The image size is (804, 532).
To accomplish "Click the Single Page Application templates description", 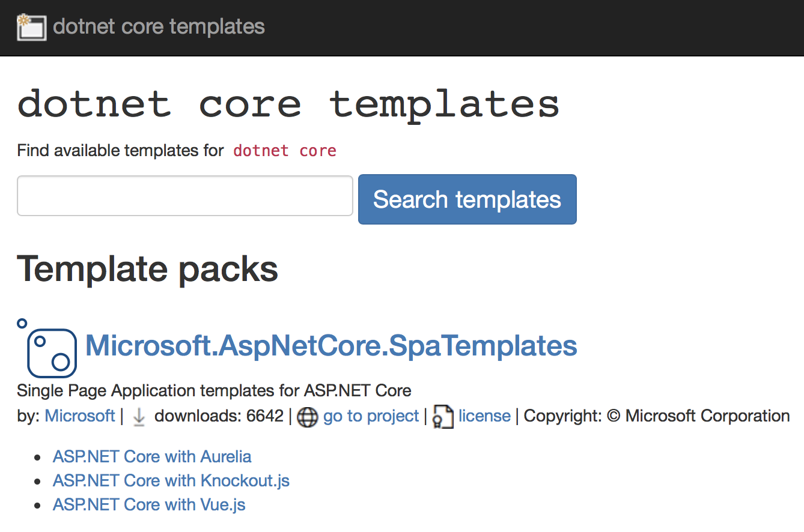I will point(214,390).
